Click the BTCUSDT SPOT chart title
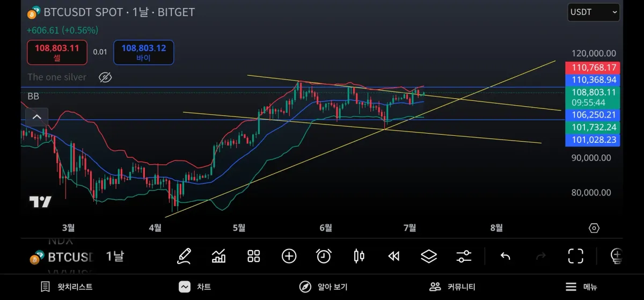644x300 pixels. 119,12
